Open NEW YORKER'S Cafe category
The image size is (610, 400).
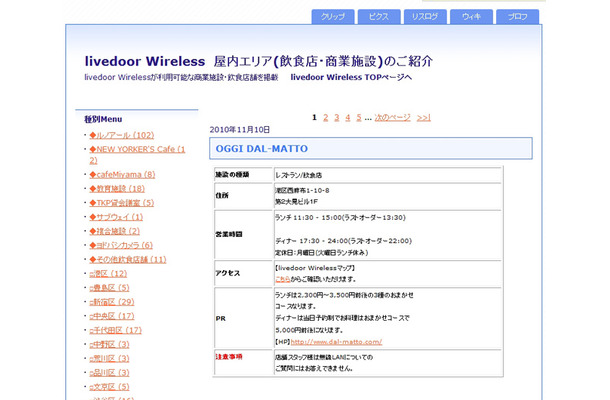click(x=137, y=154)
